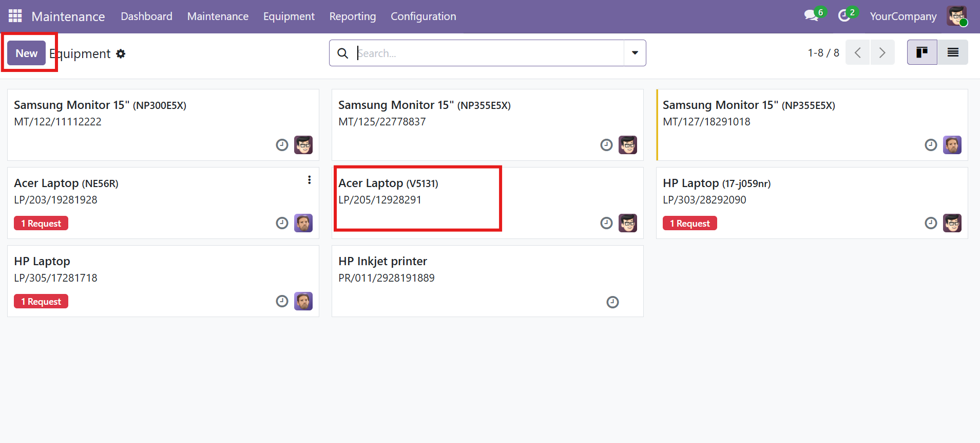The height and width of the screenshot is (443, 980).
Task: Open the Configuration menu
Action: [423, 16]
